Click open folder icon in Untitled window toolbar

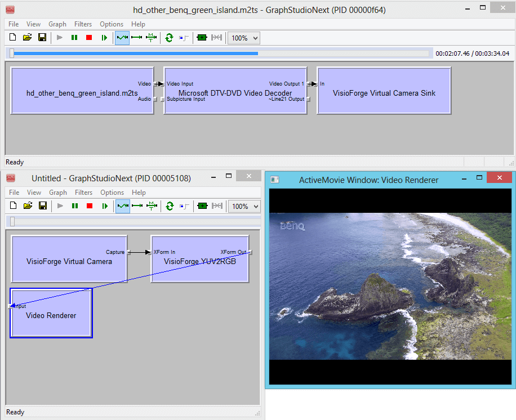28,206
